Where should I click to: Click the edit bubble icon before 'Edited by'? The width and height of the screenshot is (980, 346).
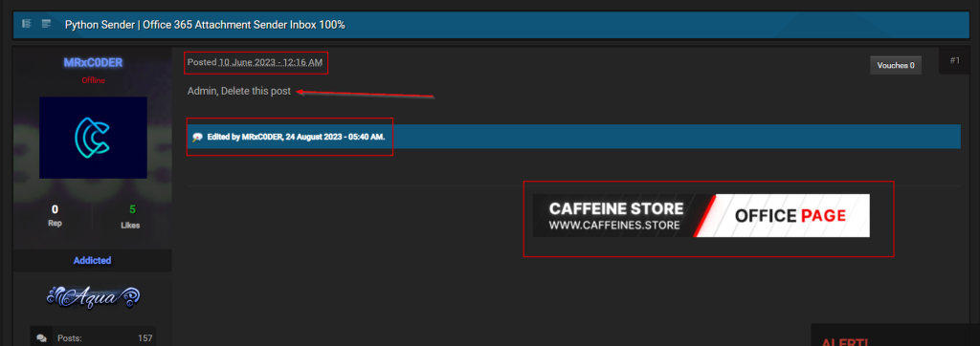[197, 137]
